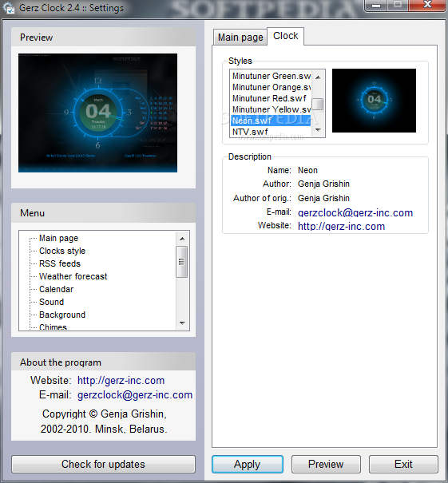The image size is (448, 483).
Task: Open Sound in Menu tree
Action: click(51, 302)
